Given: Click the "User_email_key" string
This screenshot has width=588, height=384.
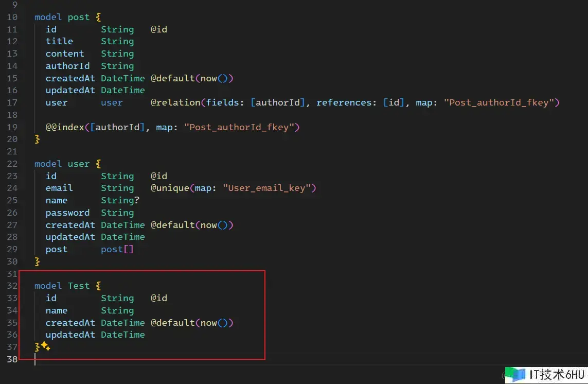Looking at the screenshot, I should click(266, 188).
